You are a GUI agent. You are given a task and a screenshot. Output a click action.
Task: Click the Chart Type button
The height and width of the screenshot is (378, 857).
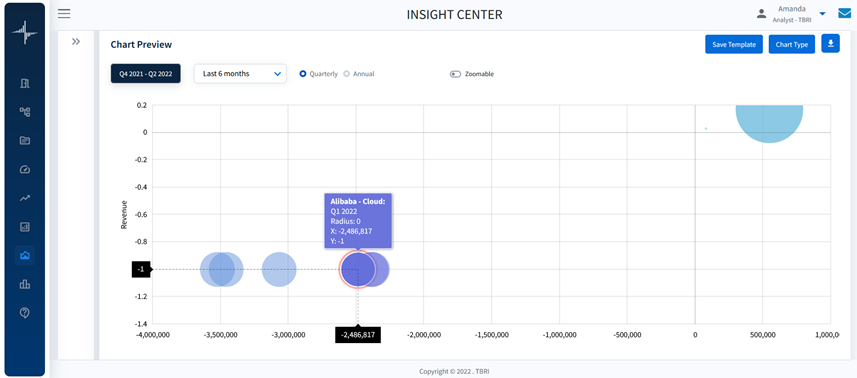[792, 44]
